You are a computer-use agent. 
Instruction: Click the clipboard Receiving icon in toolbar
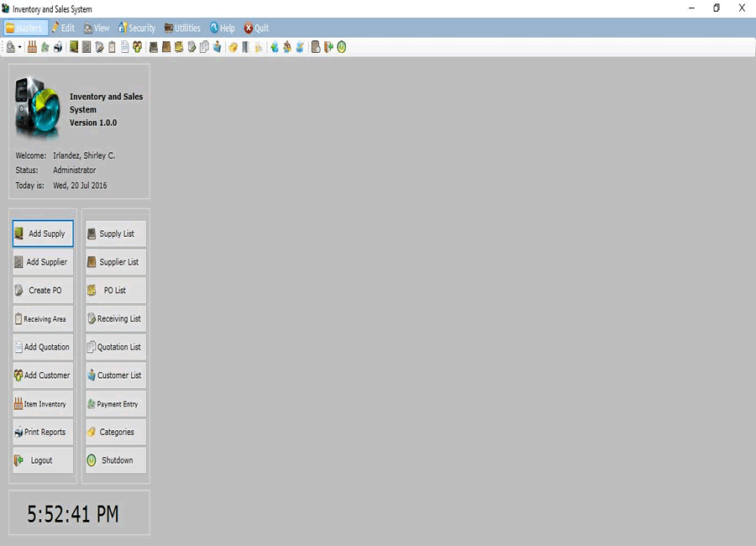point(112,47)
